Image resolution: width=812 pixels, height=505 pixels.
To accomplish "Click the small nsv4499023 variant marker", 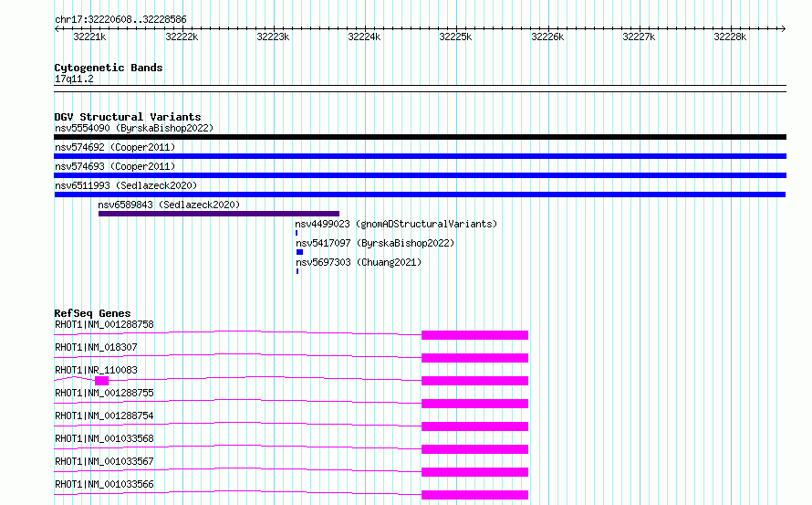I will pyautogui.click(x=297, y=233).
